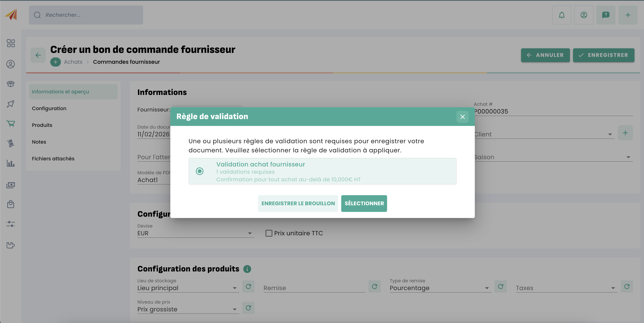
Task: Click the SÉLECTIONNER button
Action: click(364, 203)
